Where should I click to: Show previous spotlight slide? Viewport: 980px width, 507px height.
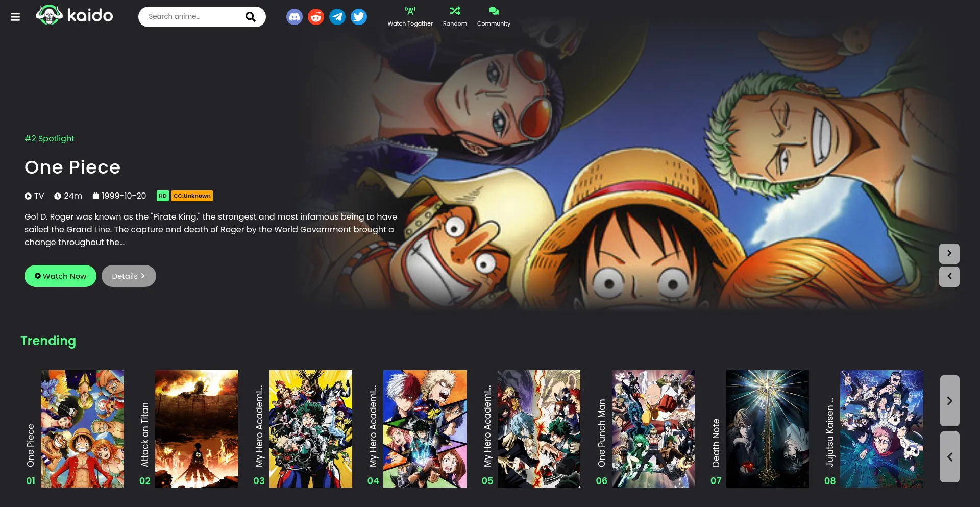949,276
